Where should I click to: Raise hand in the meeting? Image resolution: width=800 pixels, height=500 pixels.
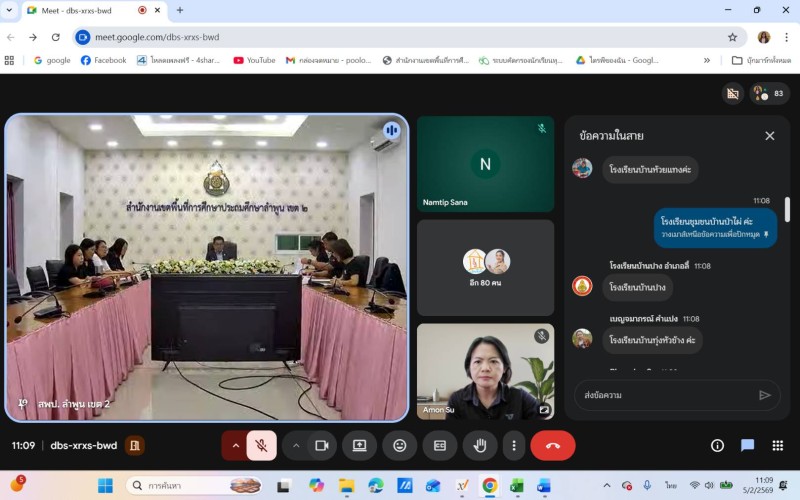coord(480,445)
